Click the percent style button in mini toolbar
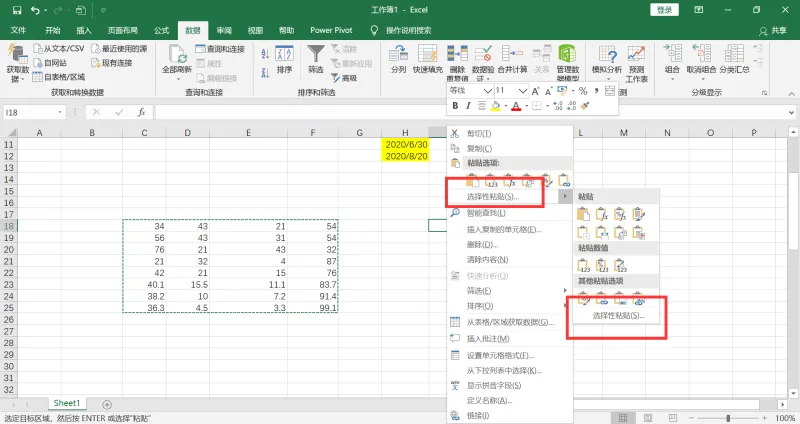The width and height of the screenshot is (800, 424). tap(583, 91)
